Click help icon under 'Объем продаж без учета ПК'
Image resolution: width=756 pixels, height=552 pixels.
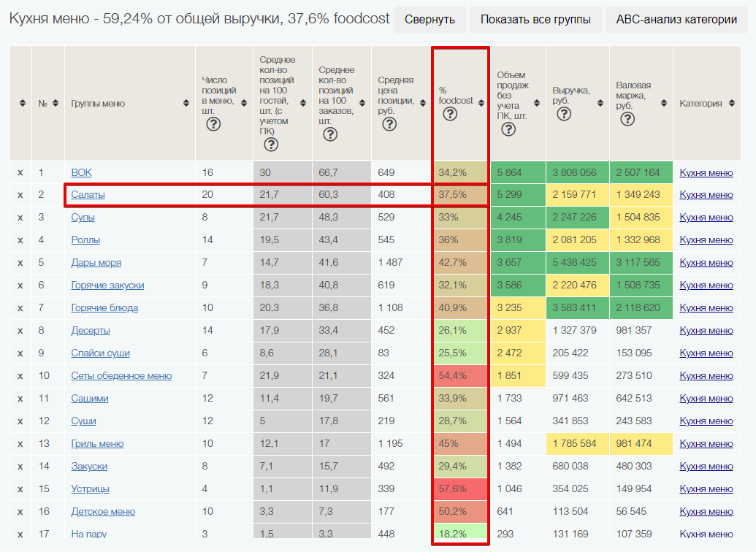[x=508, y=129]
